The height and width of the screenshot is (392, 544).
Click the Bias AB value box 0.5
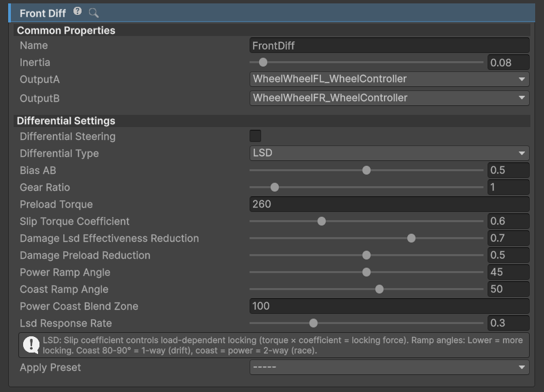pyautogui.click(x=508, y=170)
